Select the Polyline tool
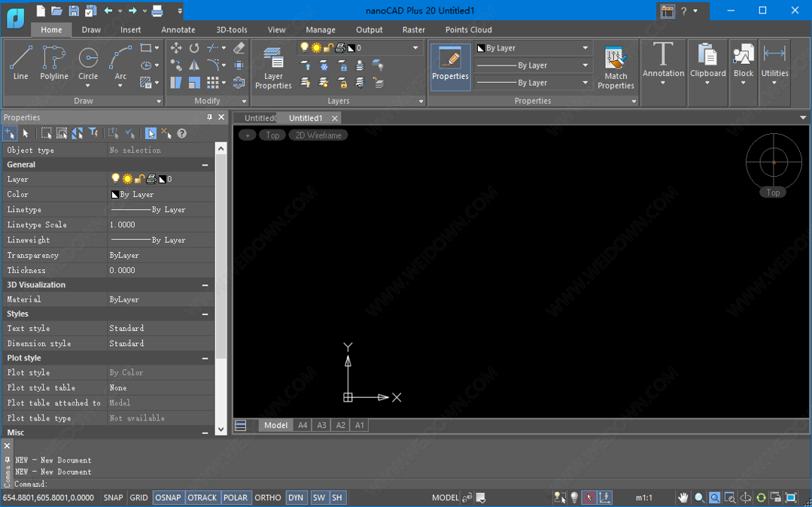This screenshot has height=507, width=812. (x=54, y=63)
